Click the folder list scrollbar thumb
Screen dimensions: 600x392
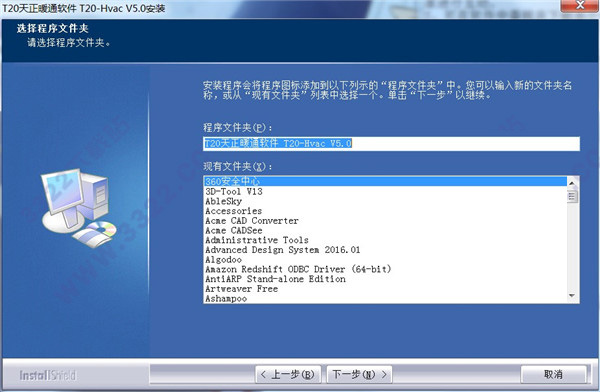pos(572,197)
